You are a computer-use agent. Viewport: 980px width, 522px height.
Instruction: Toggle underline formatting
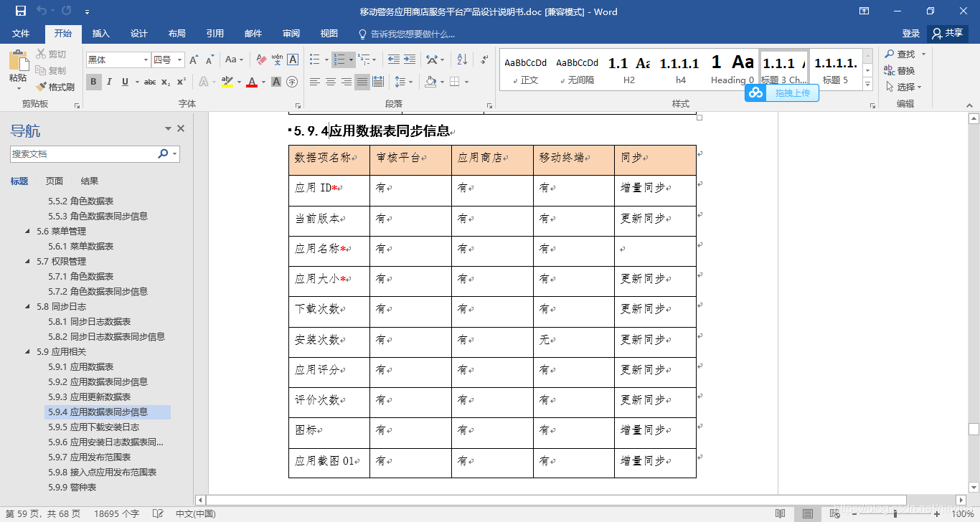tap(125, 82)
